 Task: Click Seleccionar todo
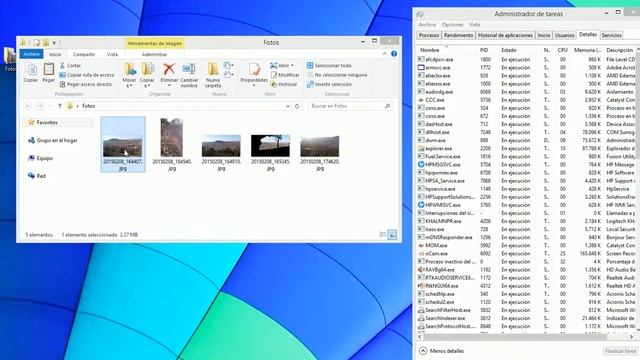tap(329, 65)
